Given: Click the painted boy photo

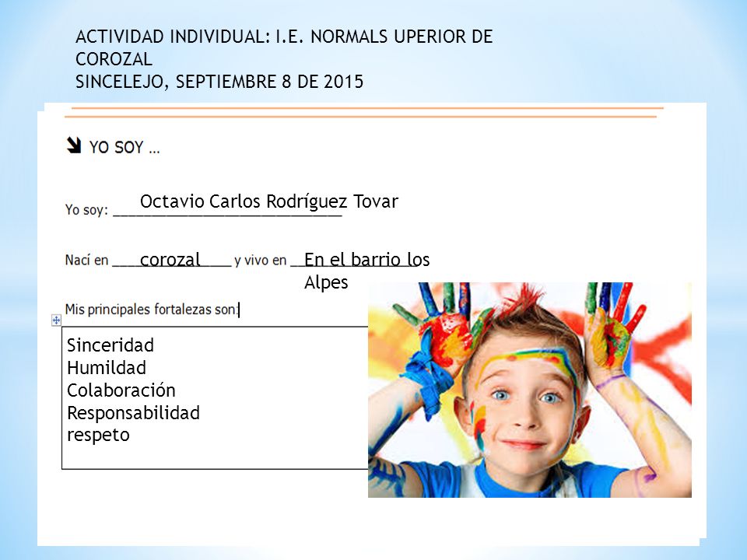Looking at the screenshot, I should tap(530, 390).
